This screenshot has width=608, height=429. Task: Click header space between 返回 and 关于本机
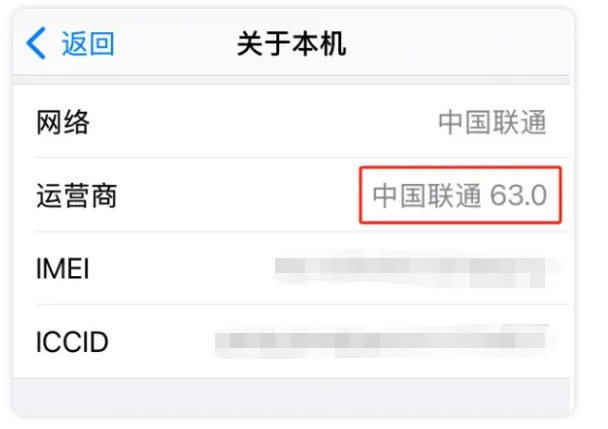(176, 43)
